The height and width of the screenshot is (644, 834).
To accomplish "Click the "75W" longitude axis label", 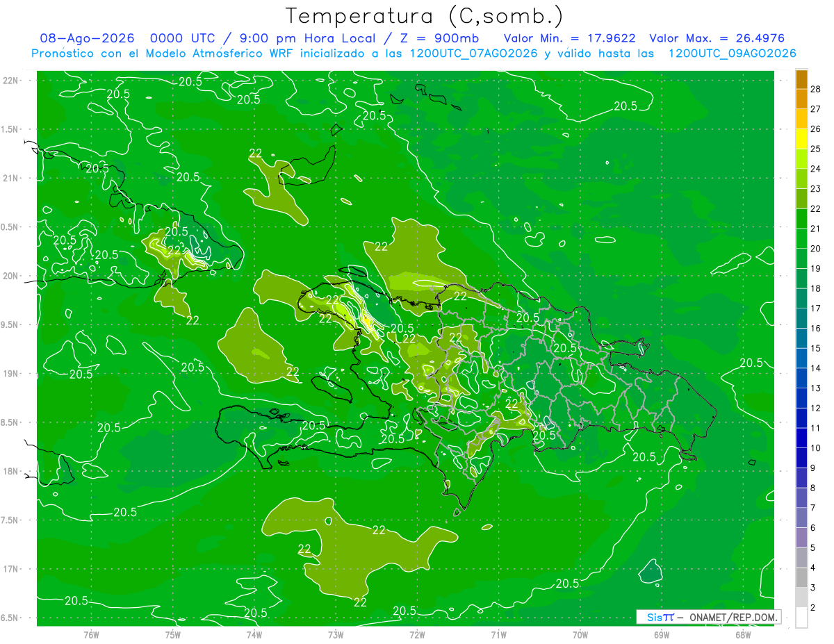I will 173,634.
